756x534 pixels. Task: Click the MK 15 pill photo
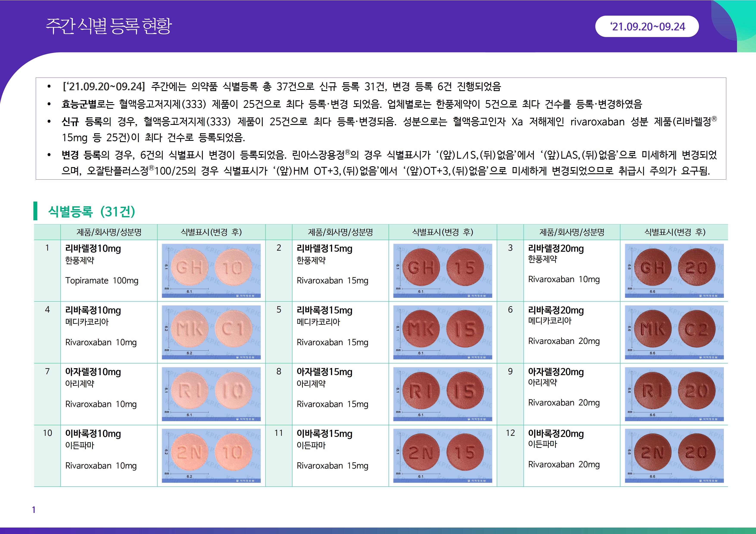point(442,332)
